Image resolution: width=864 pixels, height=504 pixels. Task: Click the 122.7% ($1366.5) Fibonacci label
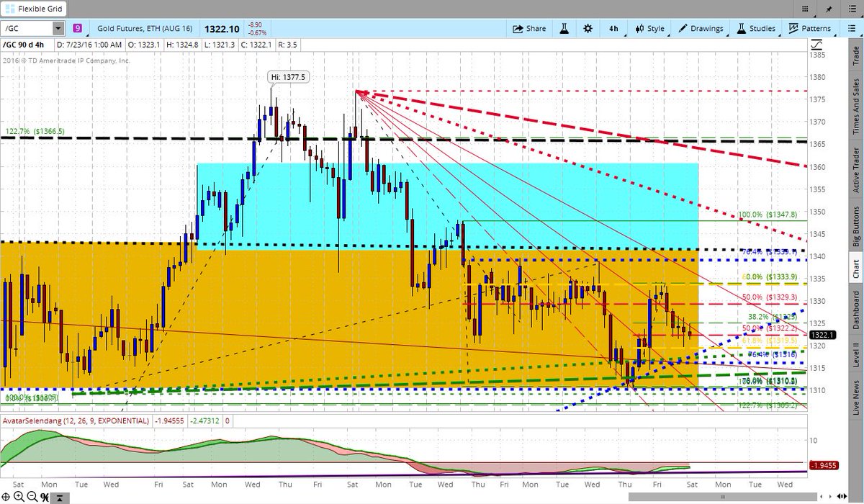[35, 131]
